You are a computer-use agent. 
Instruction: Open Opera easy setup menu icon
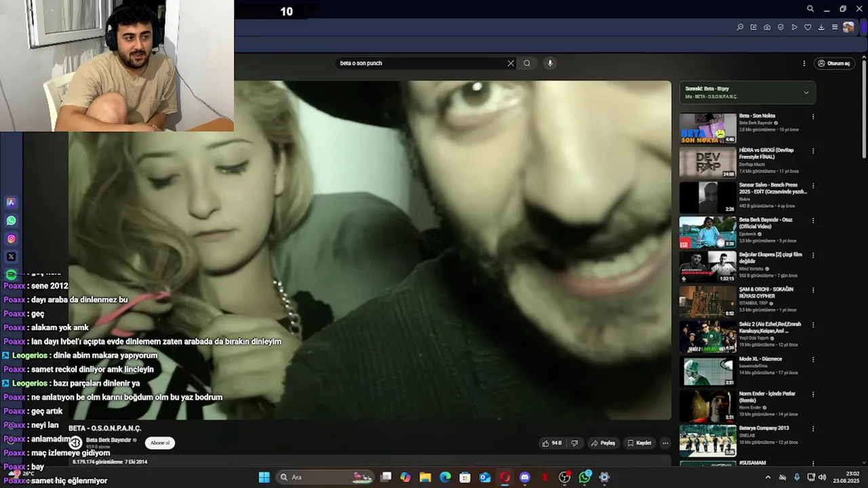(835, 27)
